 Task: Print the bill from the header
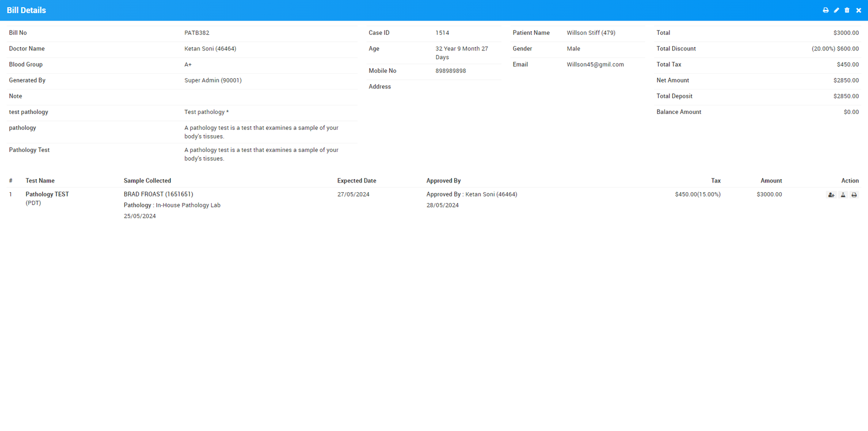click(826, 10)
